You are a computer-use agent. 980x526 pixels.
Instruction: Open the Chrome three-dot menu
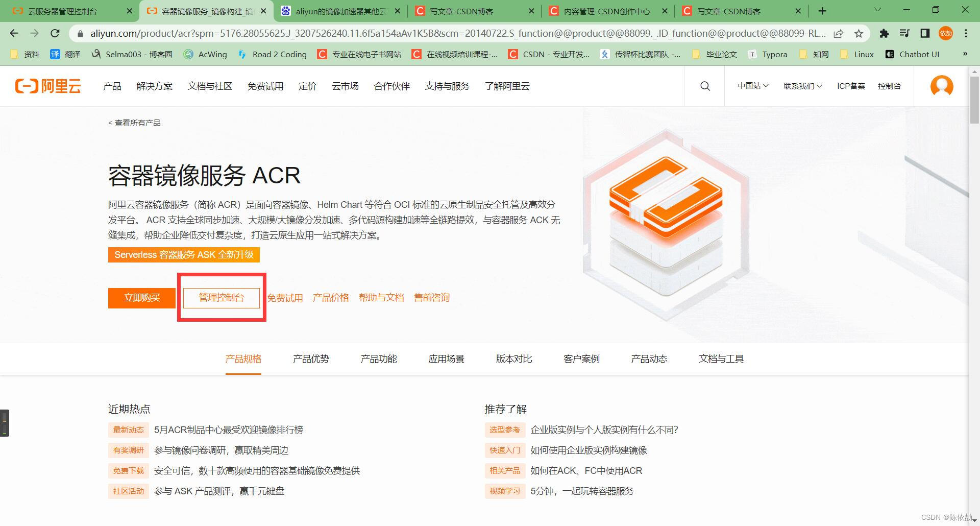966,33
